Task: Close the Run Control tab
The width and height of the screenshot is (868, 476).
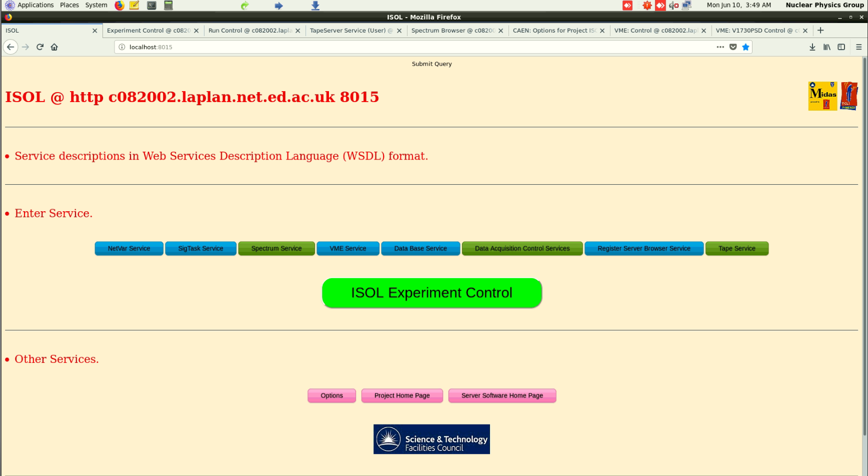Action: (298, 31)
